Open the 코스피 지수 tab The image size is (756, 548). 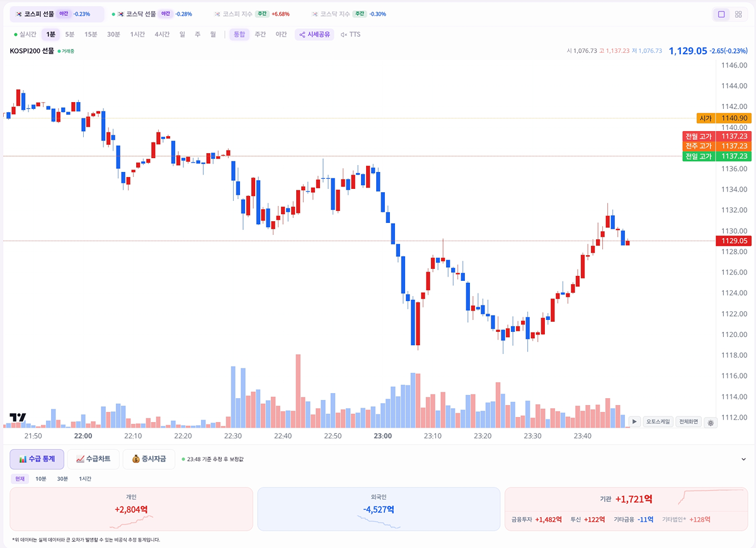(x=252, y=14)
